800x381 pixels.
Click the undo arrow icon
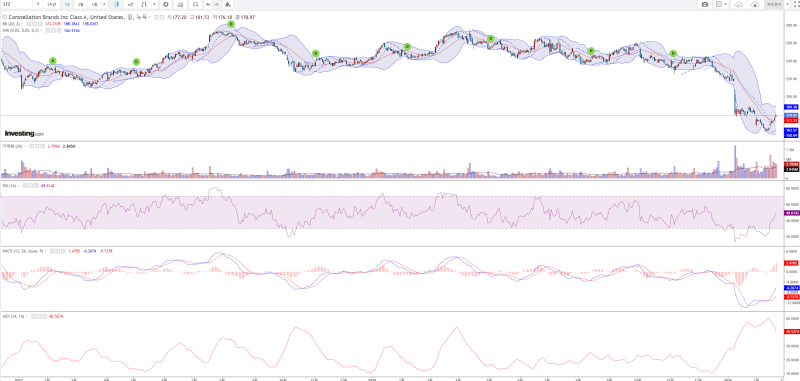209,4
